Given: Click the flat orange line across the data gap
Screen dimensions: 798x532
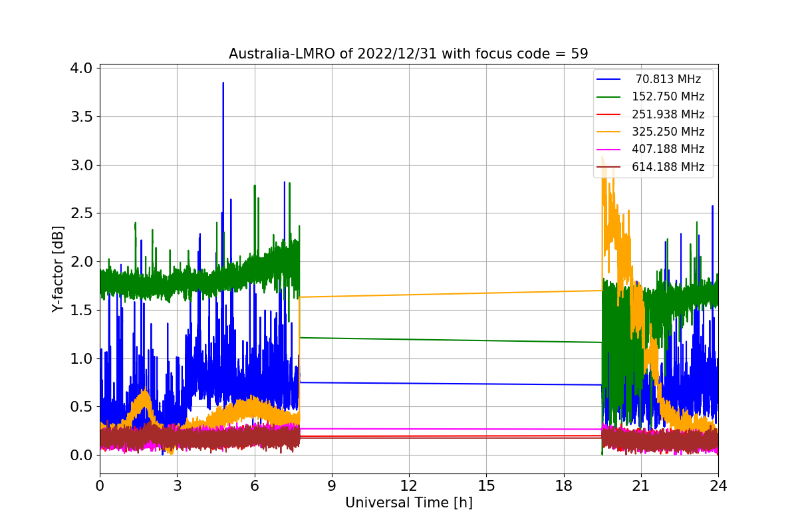Looking at the screenshot, I should [451, 293].
